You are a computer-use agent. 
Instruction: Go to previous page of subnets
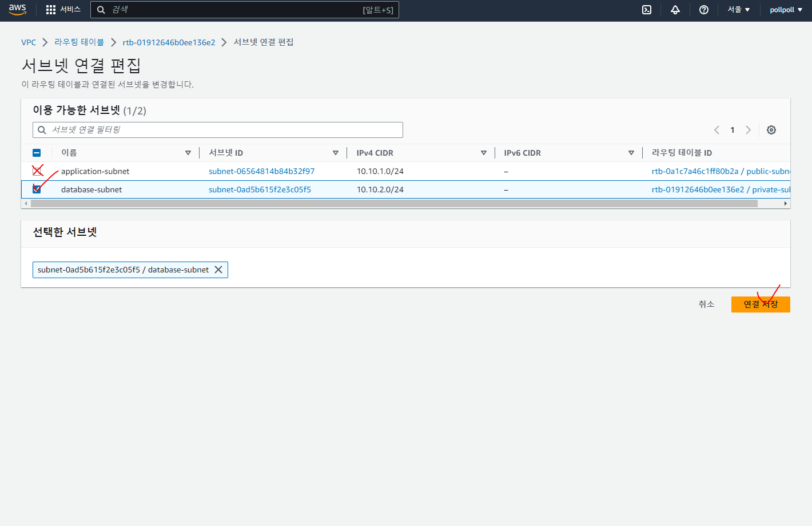click(x=717, y=130)
